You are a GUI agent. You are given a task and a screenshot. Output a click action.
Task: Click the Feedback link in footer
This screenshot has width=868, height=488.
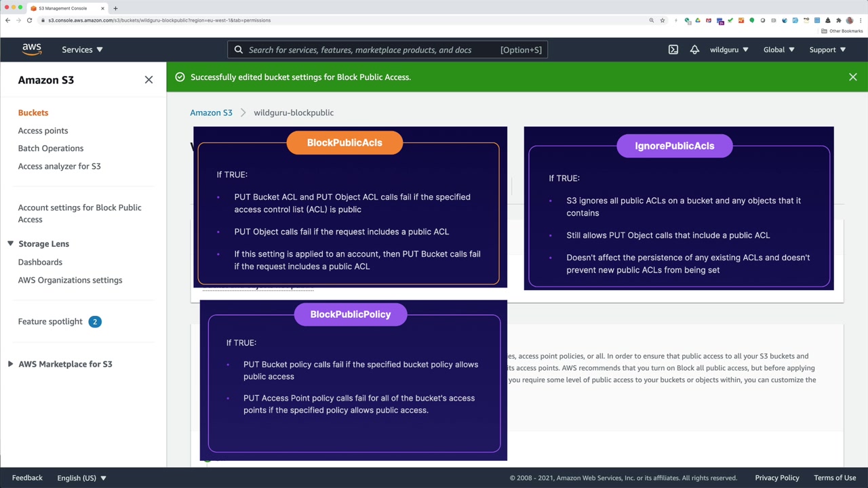pos(27,478)
